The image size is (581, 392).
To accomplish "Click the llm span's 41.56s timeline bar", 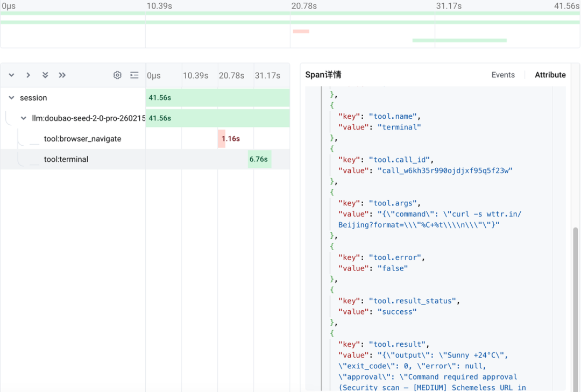I will pyautogui.click(x=217, y=118).
